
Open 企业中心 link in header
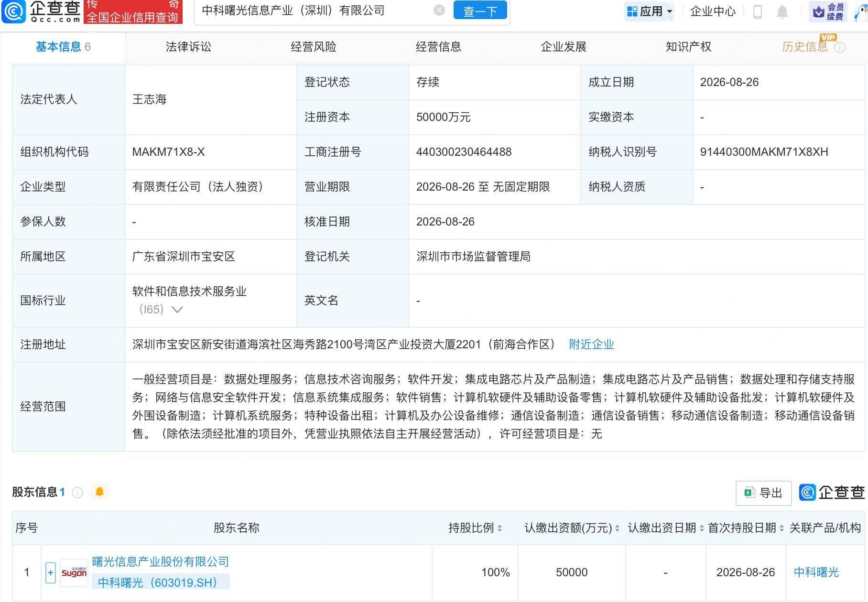click(713, 11)
